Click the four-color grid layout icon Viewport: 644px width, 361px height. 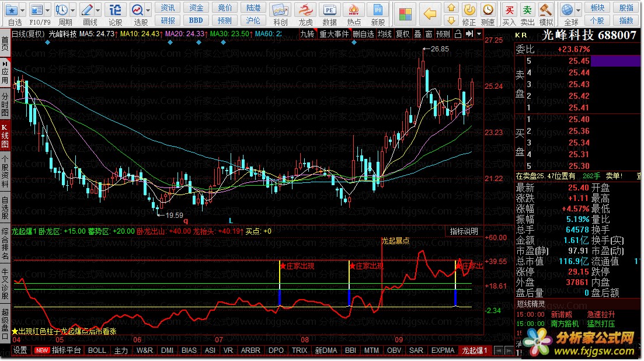[405, 15]
